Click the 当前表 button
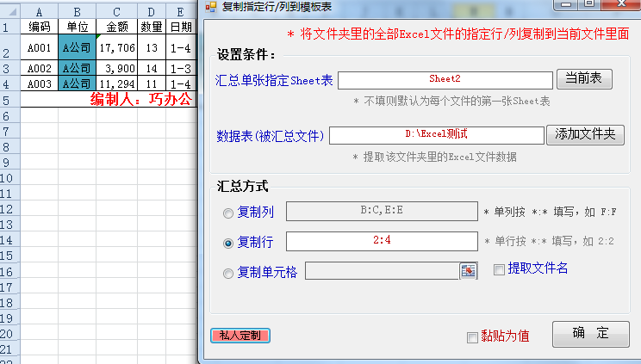The height and width of the screenshot is (364, 641). point(584,79)
